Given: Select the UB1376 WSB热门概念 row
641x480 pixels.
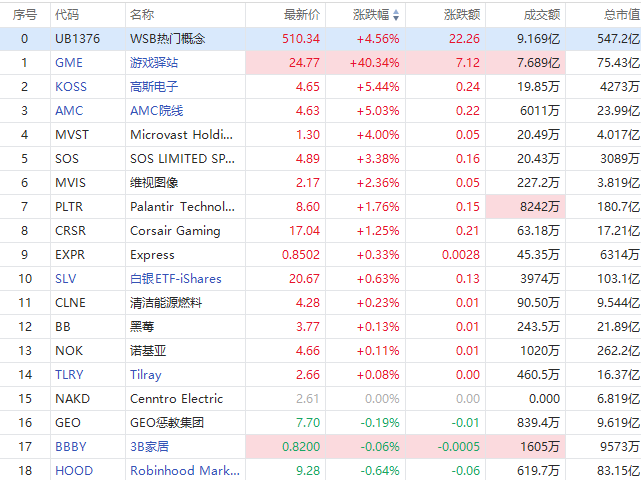Looking at the screenshot, I should click(x=320, y=39).
